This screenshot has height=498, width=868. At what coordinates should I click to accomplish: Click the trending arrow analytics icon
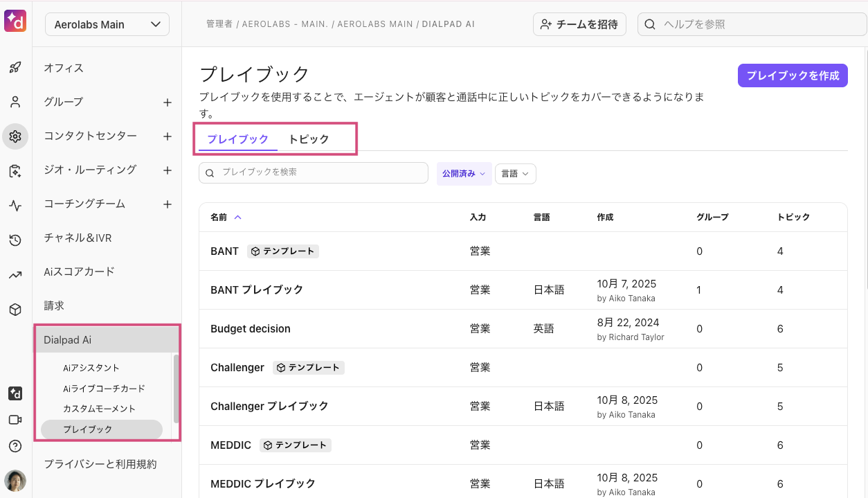15,275
